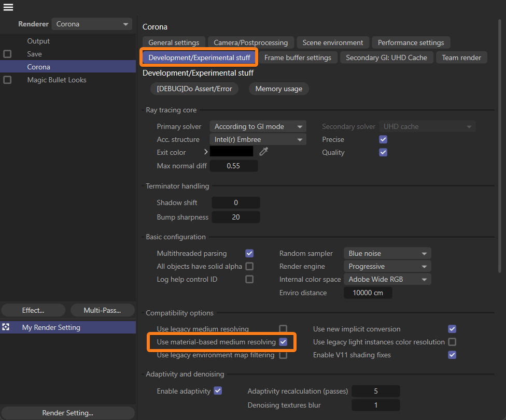Uncheck Enable adaptivity option

(218, 390)
